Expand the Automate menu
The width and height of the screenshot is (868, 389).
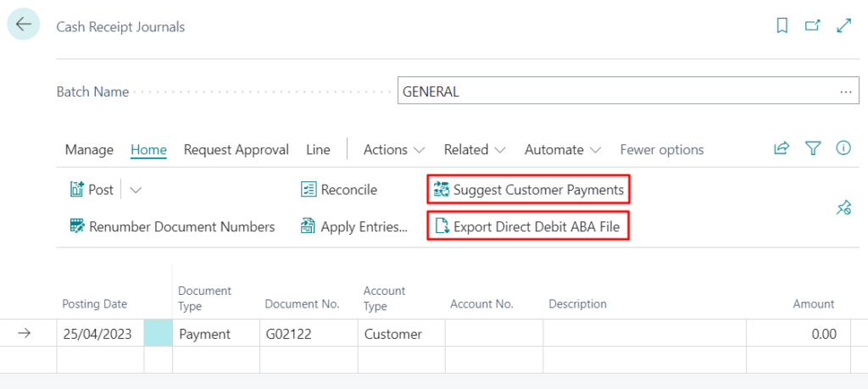pyautogui.click(x=564, y=149)
